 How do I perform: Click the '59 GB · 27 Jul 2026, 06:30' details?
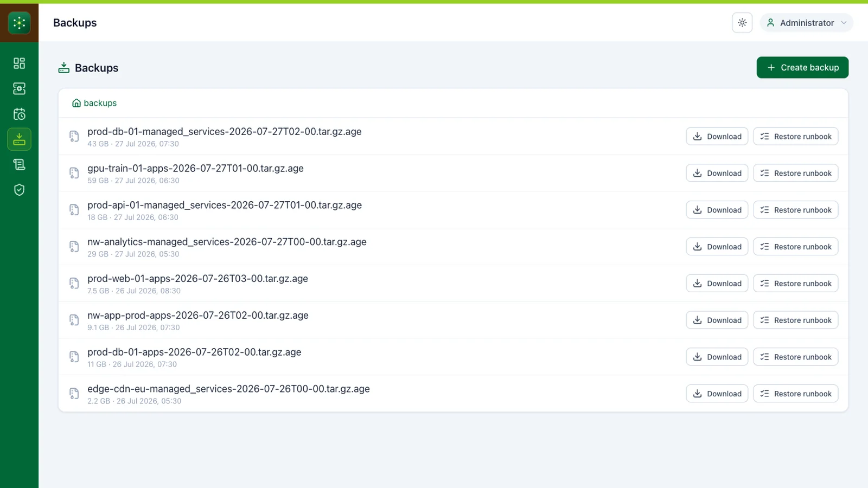(133, 181)
